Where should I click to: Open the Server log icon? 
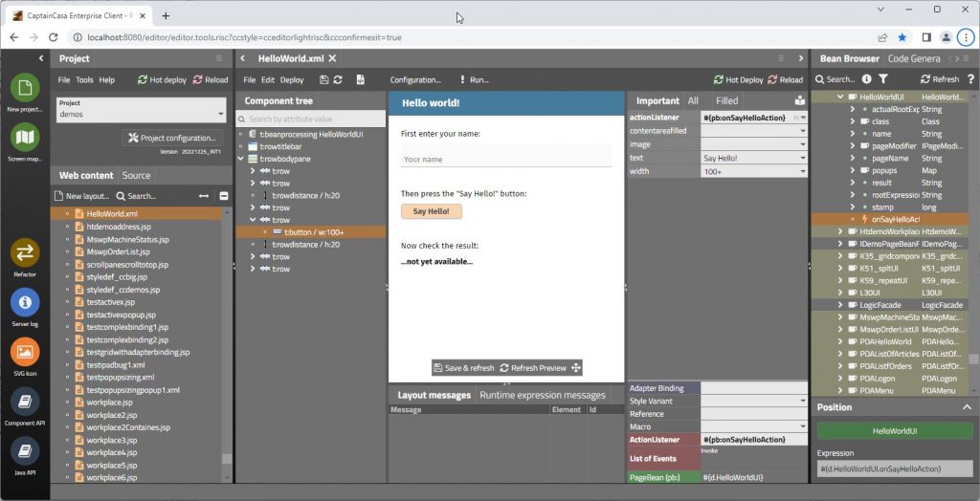25,302
